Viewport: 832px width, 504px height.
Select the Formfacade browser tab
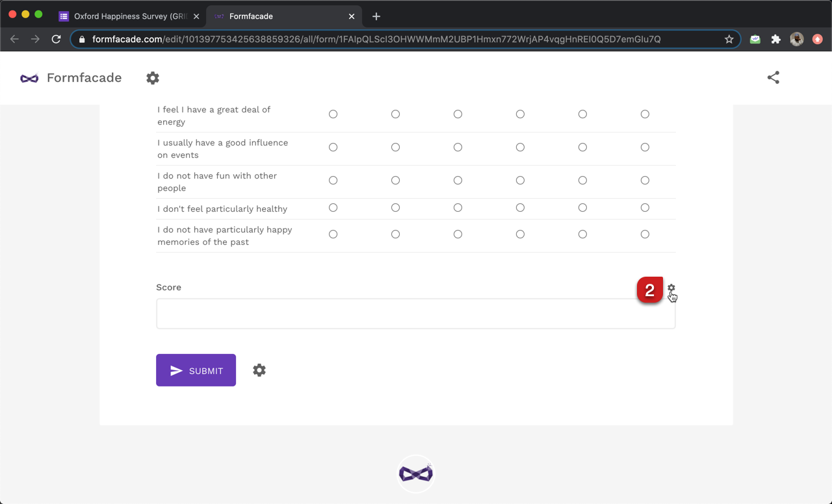(x=279, y=16)
